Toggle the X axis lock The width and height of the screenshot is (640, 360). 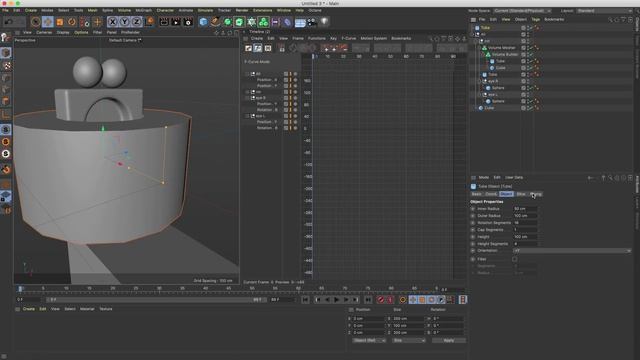(x=113, y=22)
